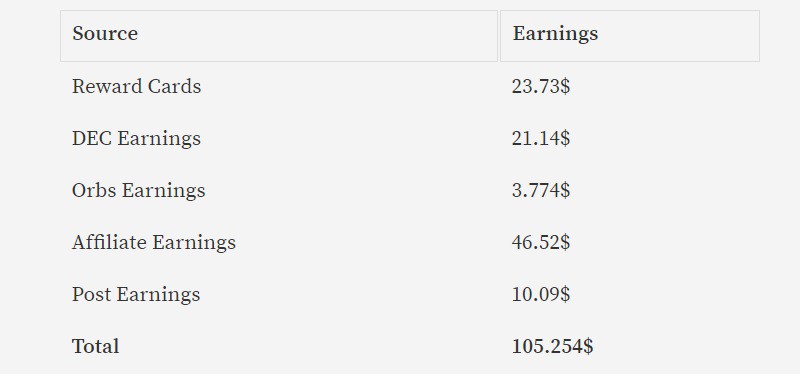Click the word Reward in first row
This screenshot has width=800, height=374.
pyautogui.click(x=108, y=86)
